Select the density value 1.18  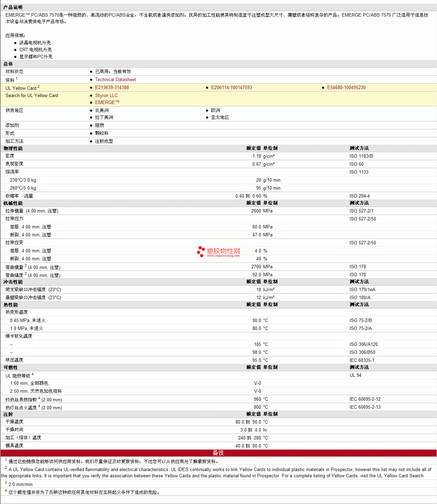(257, 156)
